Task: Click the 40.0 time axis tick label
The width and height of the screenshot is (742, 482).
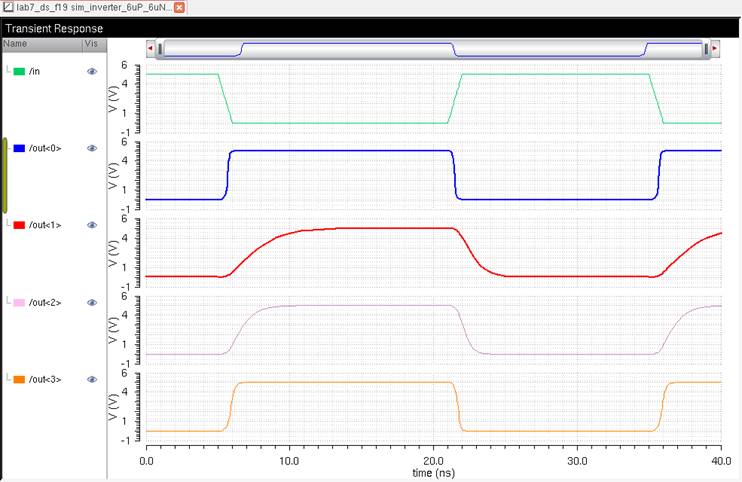Action: (x=721, y=461)
